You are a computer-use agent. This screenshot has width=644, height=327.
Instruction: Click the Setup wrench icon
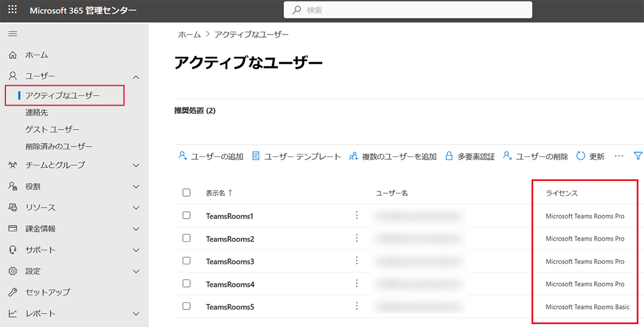tap(13, 292)
